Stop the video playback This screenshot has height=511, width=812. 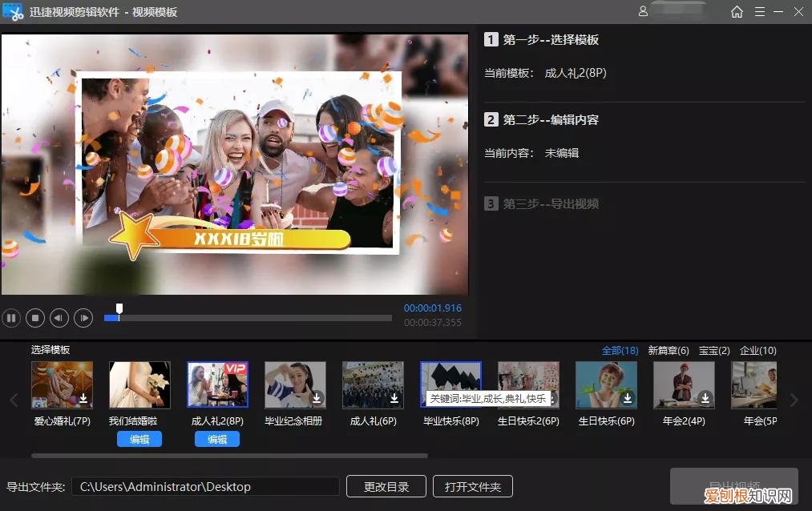(35, 318)
